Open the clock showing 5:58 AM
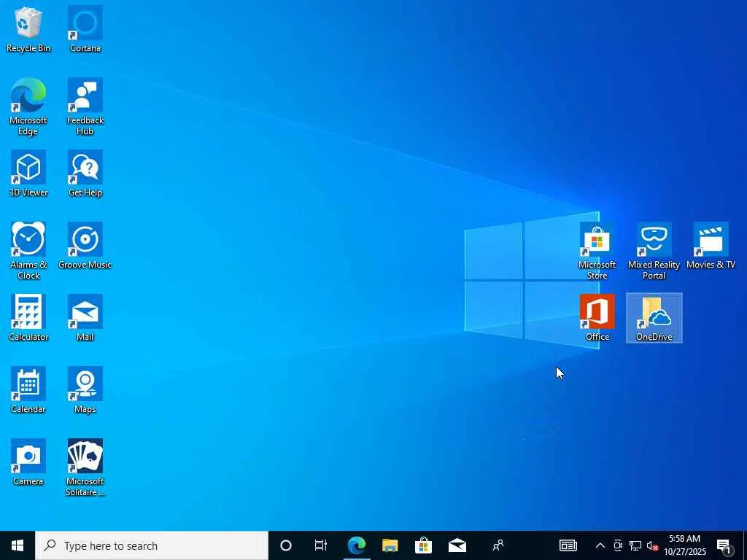747x560 pixels. (x=684, y=545)
